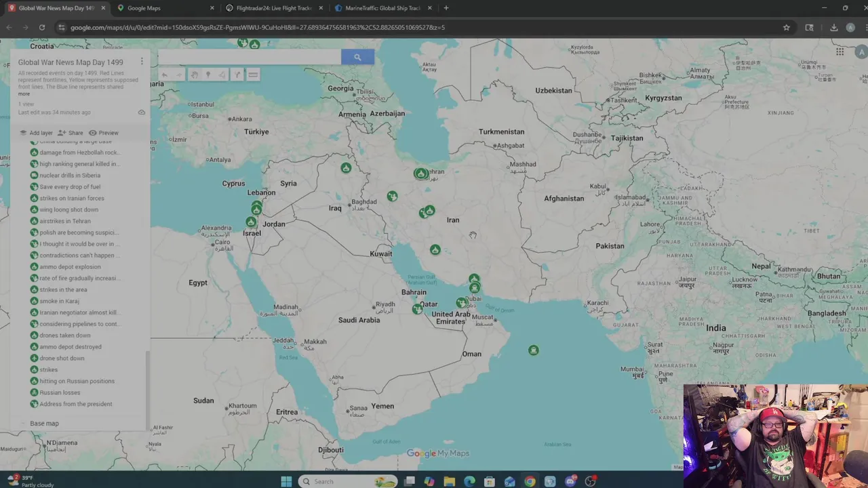Click the blue map search button

point(357,58)
